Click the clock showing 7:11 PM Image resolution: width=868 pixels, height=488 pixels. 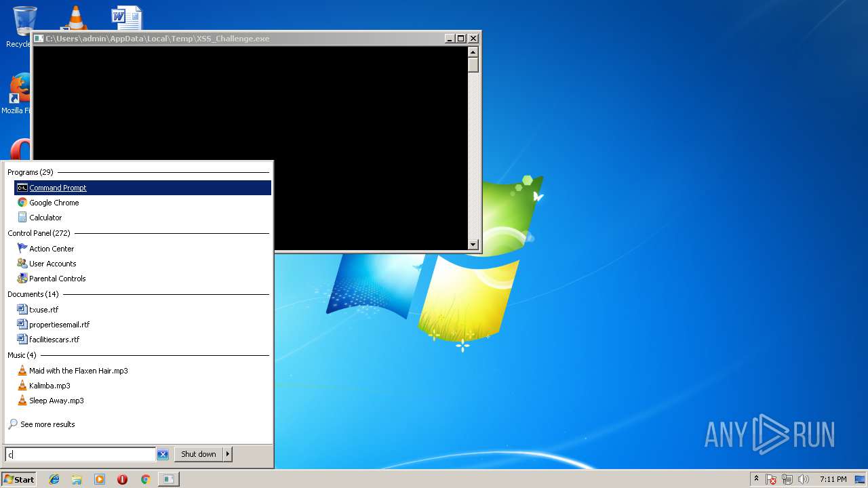coord(833,479)
